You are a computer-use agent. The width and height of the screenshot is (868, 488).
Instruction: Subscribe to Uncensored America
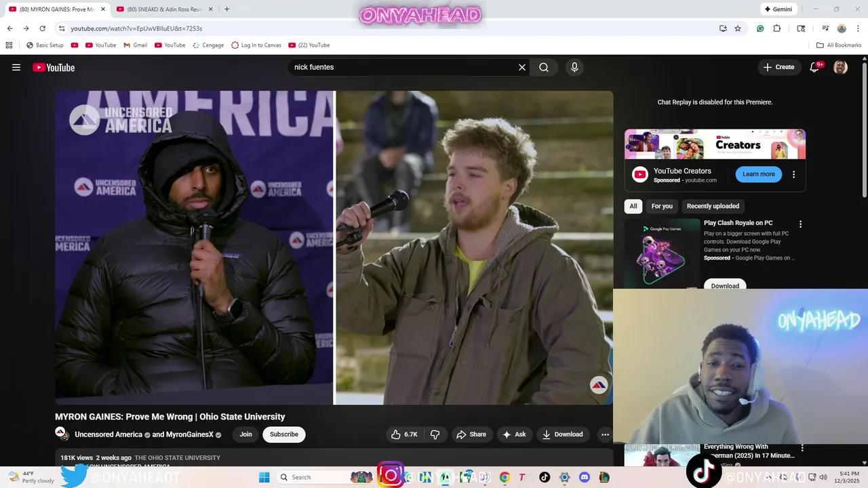284,434
